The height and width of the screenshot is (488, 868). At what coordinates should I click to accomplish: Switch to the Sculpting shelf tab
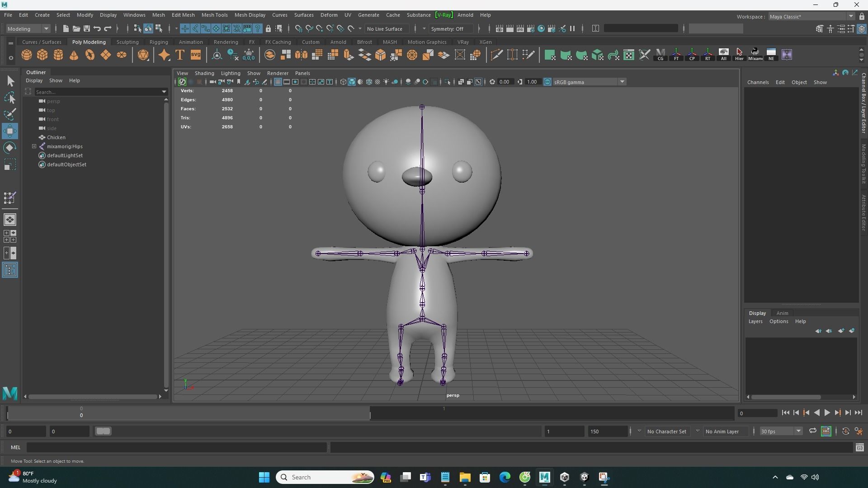coord(127,42)
